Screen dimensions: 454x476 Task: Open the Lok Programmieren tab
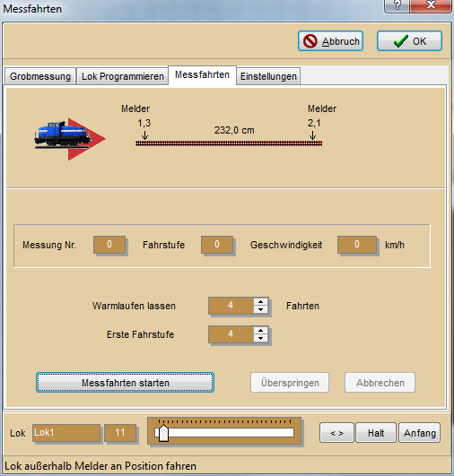coord(122,76)
